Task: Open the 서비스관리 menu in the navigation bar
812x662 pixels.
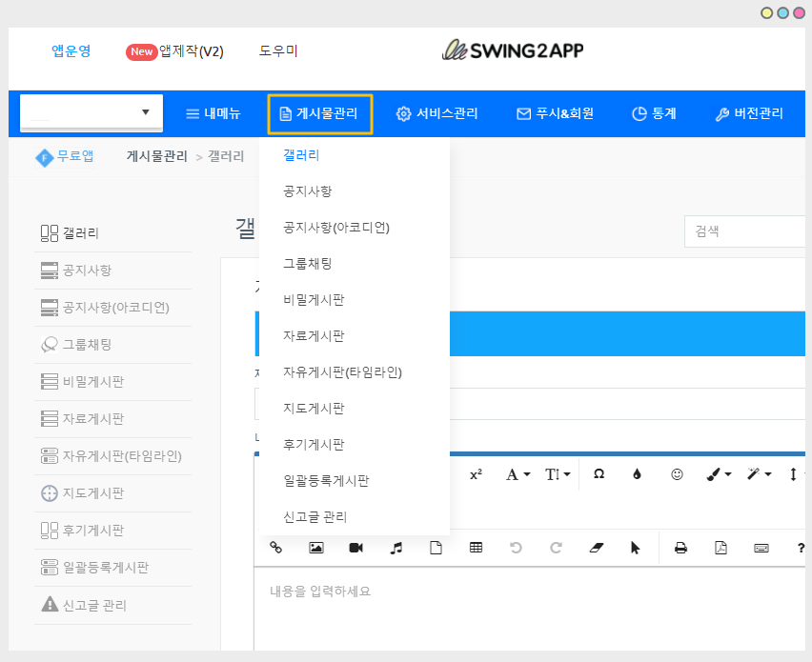Action: 436,113
